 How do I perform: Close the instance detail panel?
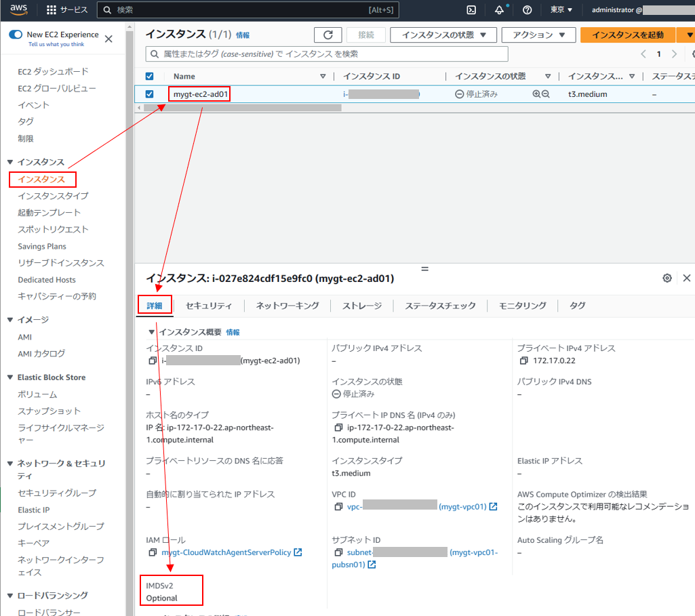[687, 278]
